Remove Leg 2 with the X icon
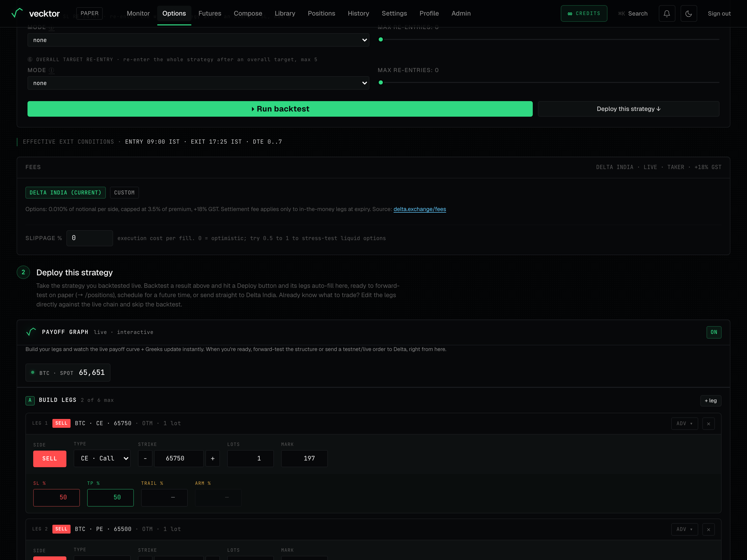Viewport: 747px width, 560px height. [x=708, y=529]
